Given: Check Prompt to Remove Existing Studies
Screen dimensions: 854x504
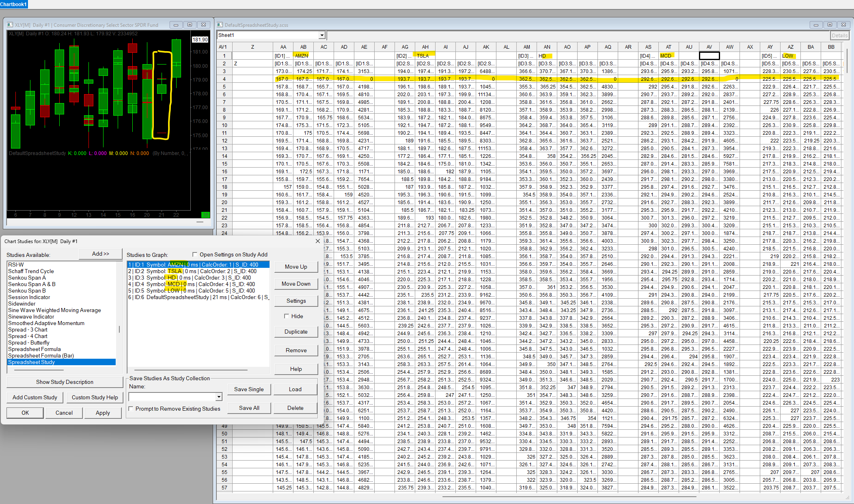Looking at the screenshot, I should tap(131, 409).
